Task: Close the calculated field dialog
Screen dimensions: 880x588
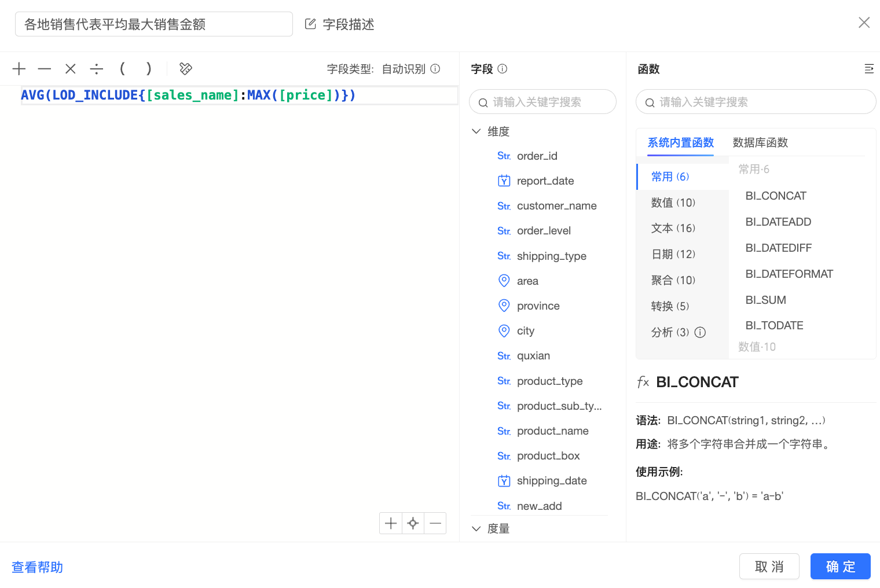Action: pyautogui.click(x=864, y=23)
